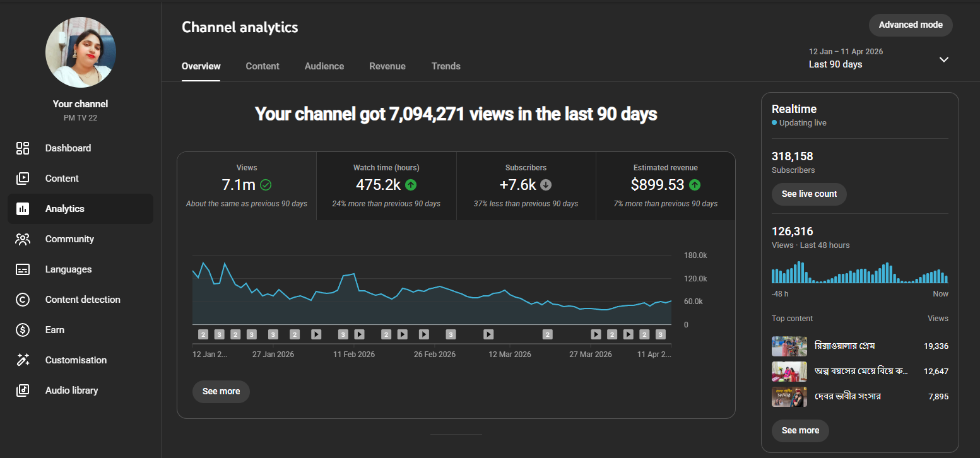Click the last 48 hours views bar chart
980x458 pixels.
tap(859, 273)
